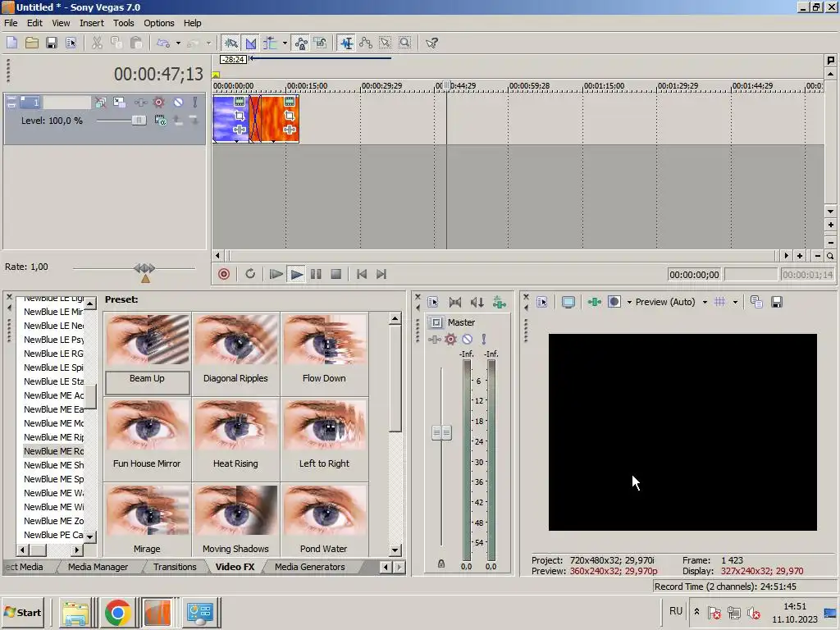This screenshot has width=840, height=630.
Task: Click the Cut scissors icon
Action: pos(97,43)
